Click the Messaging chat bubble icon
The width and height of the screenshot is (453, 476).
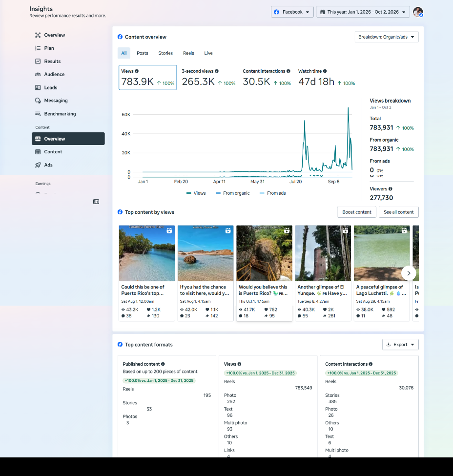(x=38, y=101)
